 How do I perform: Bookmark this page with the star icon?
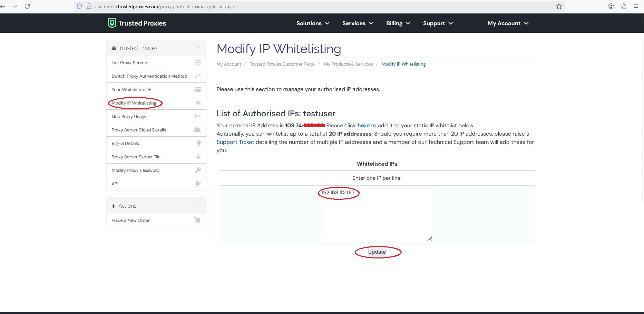pos(559,6)
